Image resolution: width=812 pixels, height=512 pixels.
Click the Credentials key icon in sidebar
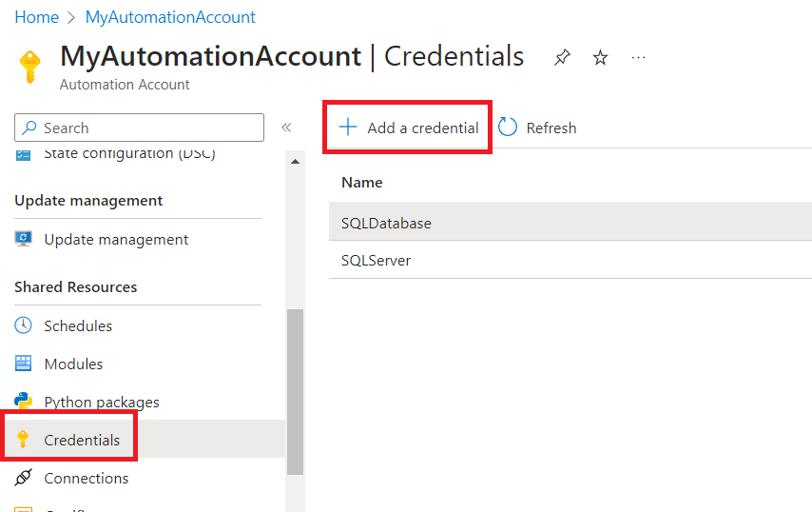(x=23, y=439)
